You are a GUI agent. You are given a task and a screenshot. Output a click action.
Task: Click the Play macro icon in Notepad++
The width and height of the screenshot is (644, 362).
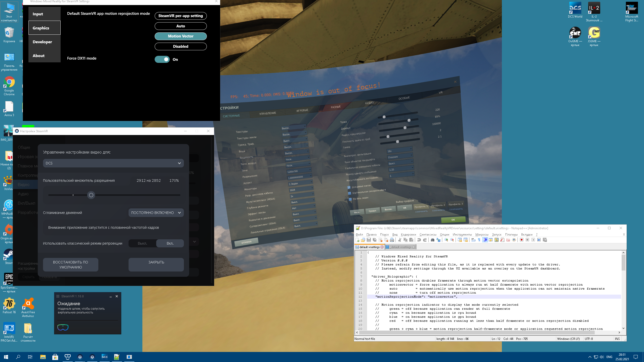tap(533, 240)
